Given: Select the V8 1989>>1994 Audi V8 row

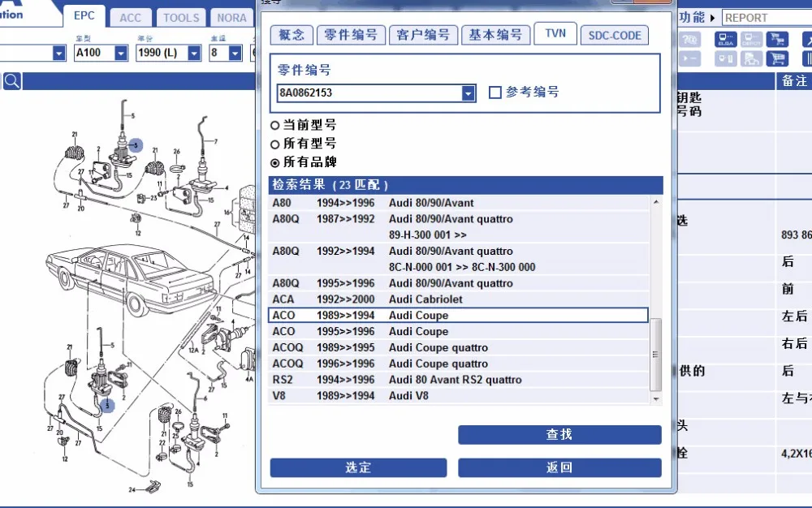Looking at the screenshot, I should click(459, 396).
